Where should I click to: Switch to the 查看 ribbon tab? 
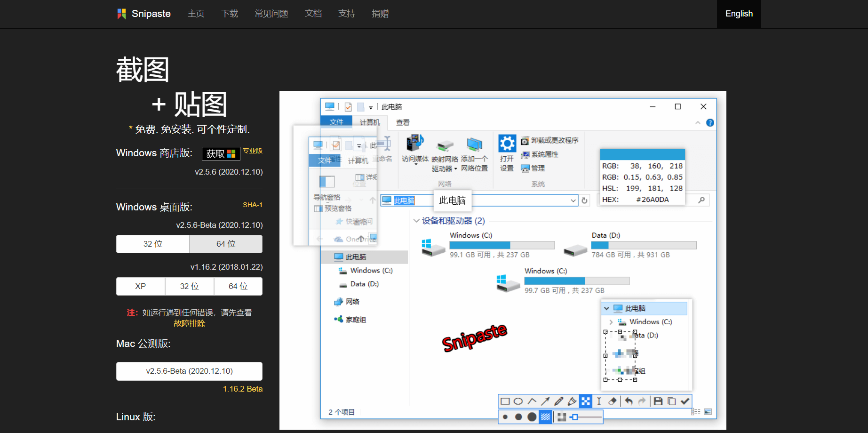click(403, 122)
